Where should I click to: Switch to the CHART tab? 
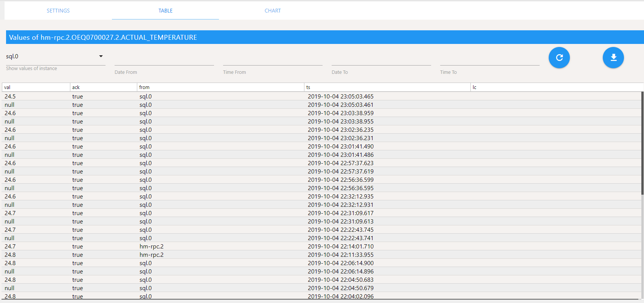[x=273, y=11]
